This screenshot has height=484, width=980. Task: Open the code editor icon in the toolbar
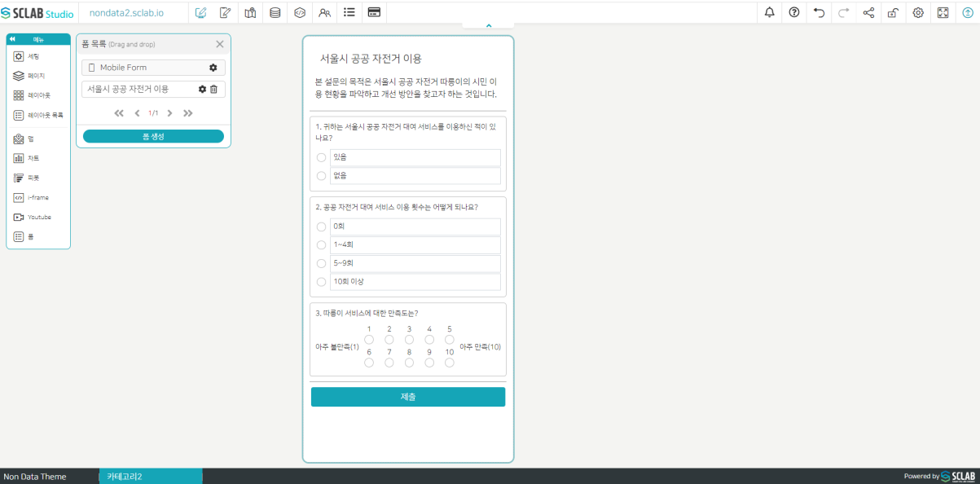click(300, 12)
